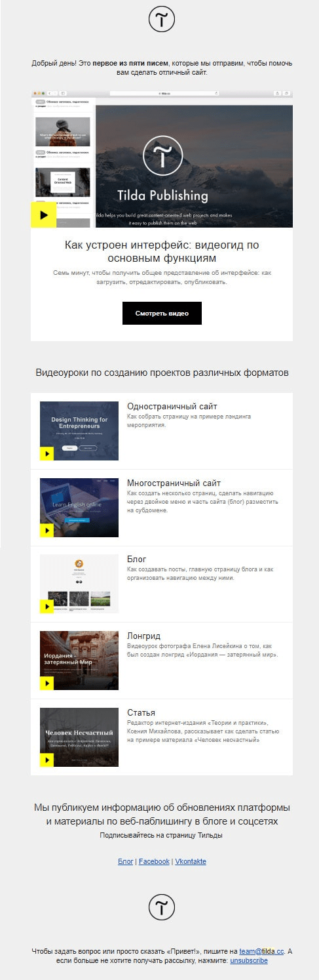Click the Tilda logo at the top
The width and height of the screenshot is (319, 980).
pyautogui.click(x=161, y=19)
